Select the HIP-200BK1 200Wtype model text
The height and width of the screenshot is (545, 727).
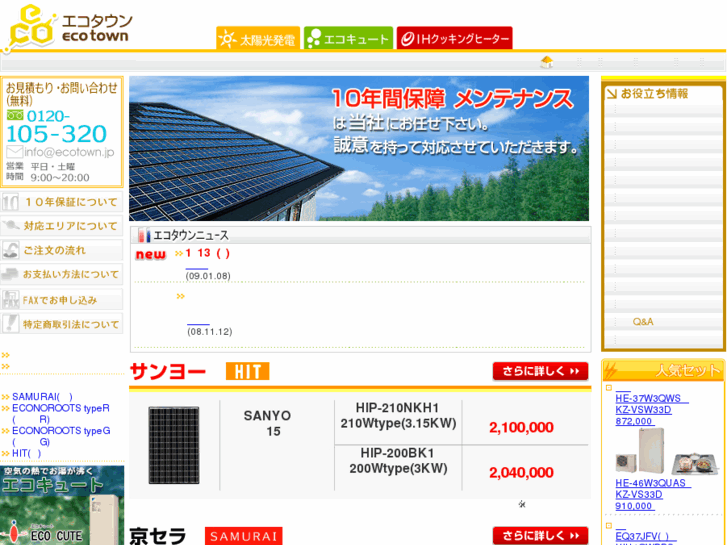[398, 461]
